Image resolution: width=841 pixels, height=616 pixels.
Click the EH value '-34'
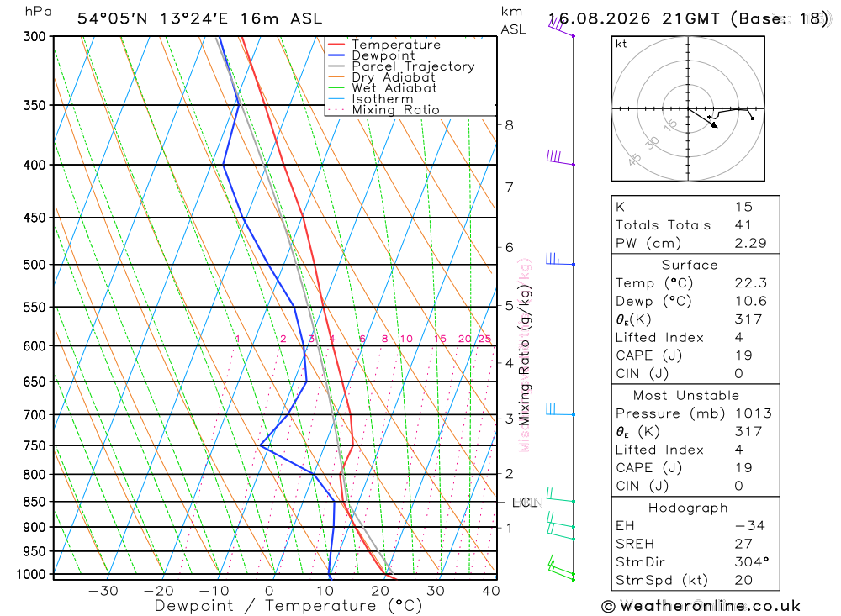[750, 526]
